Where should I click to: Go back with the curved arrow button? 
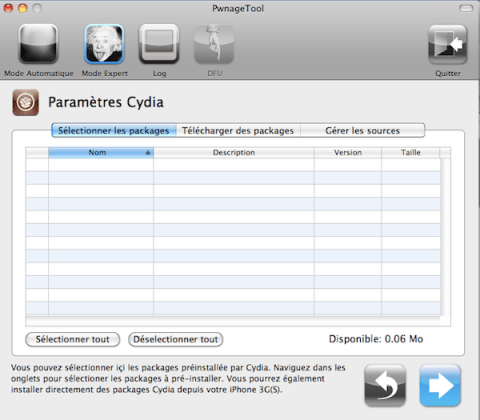click(385, 385)
